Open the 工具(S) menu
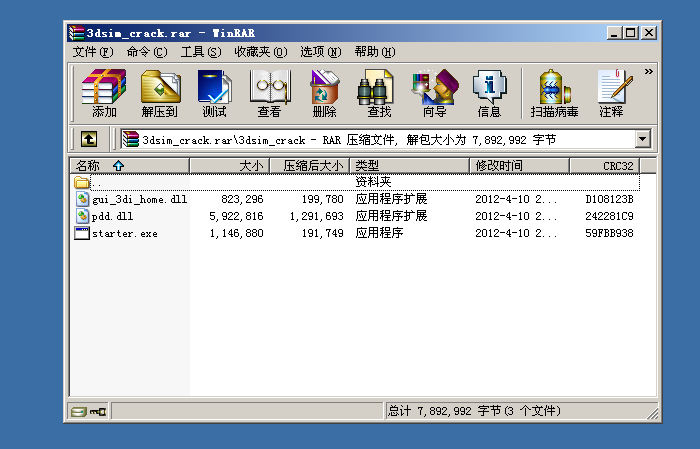Screen dimensions: 700x449 (x=201, y=52)
